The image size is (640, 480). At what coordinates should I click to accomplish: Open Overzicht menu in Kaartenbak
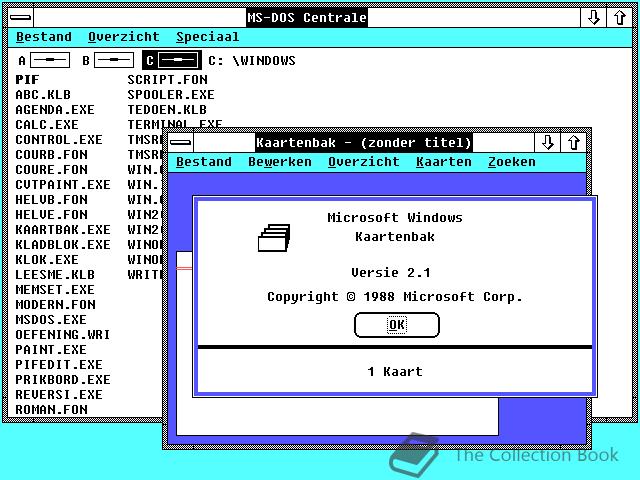(x=364, y=162)
